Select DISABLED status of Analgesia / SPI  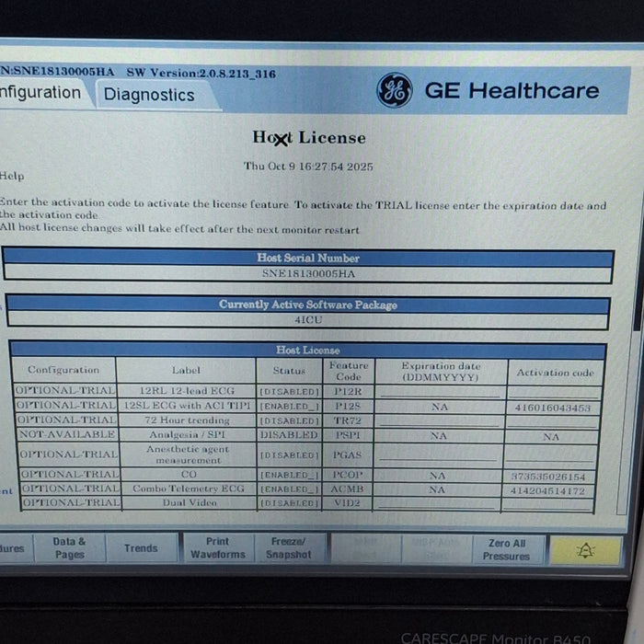click(x=289, y=435)
